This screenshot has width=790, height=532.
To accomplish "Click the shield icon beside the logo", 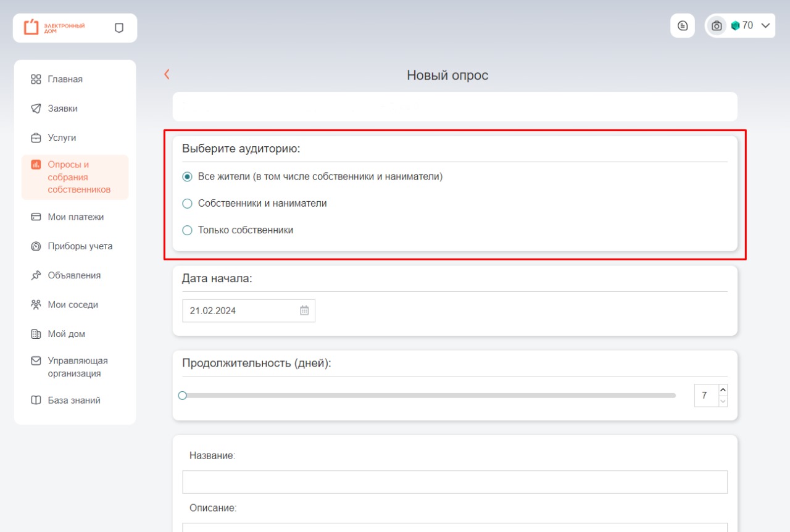I will 119,28.
